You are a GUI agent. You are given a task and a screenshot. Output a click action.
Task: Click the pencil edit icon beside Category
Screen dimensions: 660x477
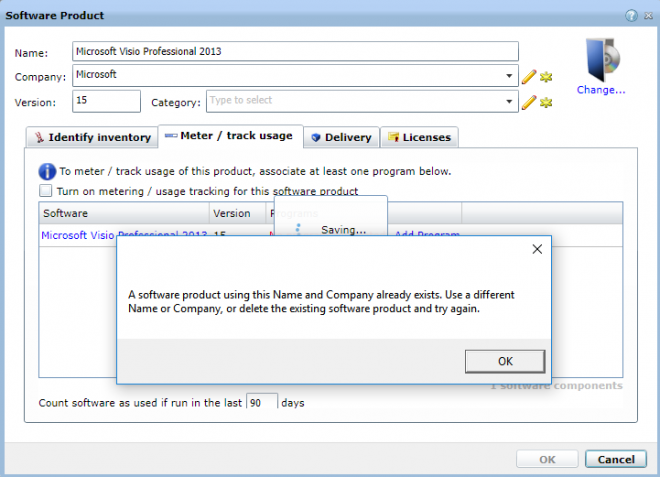click(529, 102)
